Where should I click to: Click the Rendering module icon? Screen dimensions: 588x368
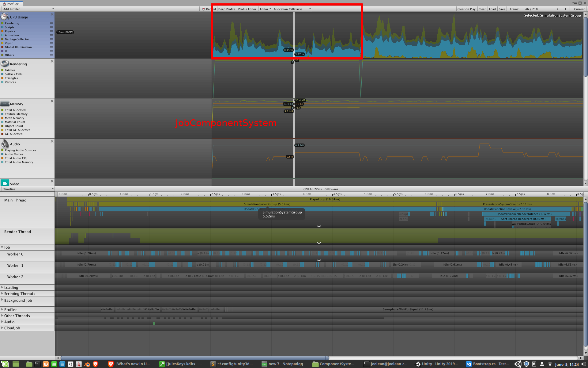point(5,64)
